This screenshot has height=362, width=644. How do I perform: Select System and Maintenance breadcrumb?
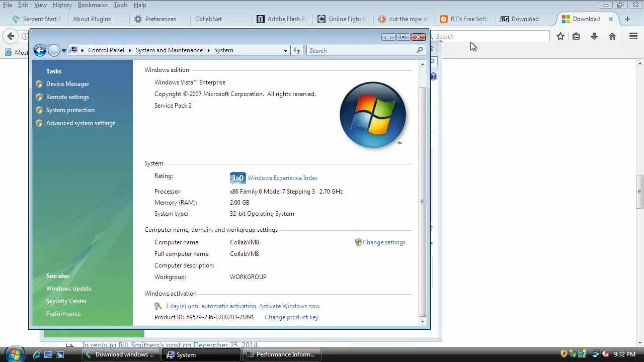pyautogui.click(x=169, y=50)
